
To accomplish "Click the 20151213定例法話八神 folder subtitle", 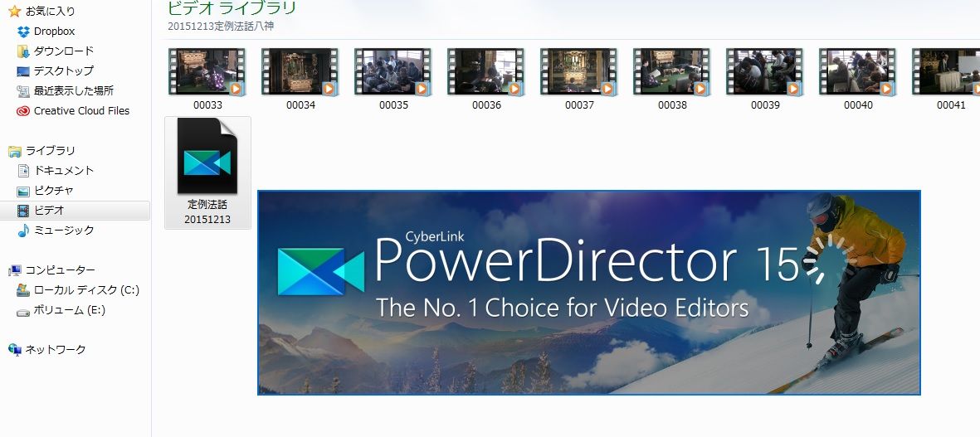I will (x=221, y=27).
